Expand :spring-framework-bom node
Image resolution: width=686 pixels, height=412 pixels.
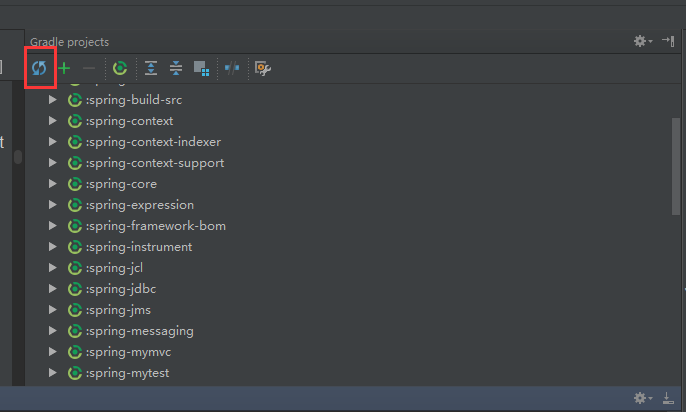[52, 226]
